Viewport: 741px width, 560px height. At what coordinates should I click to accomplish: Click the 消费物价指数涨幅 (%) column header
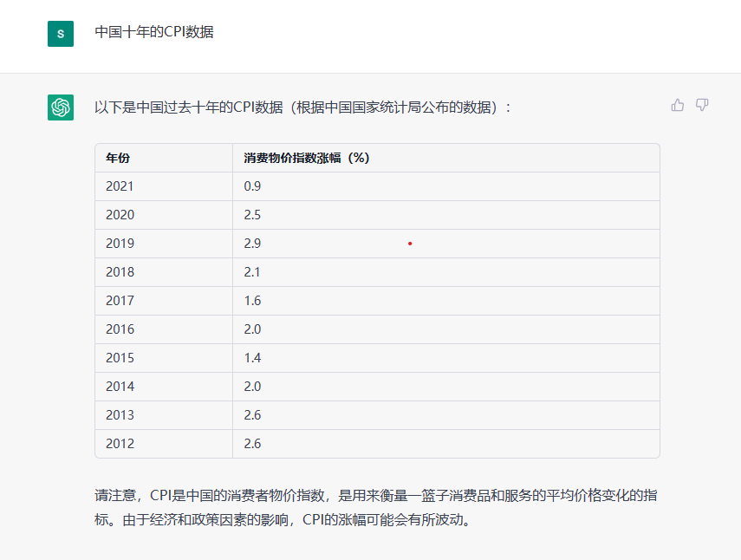(446, 158)
